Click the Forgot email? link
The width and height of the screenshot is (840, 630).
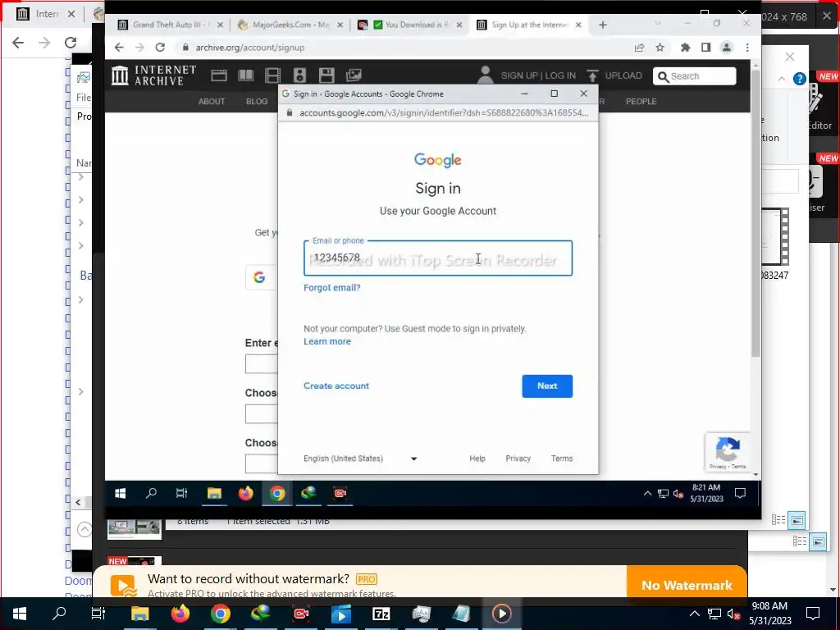(331, 288)
